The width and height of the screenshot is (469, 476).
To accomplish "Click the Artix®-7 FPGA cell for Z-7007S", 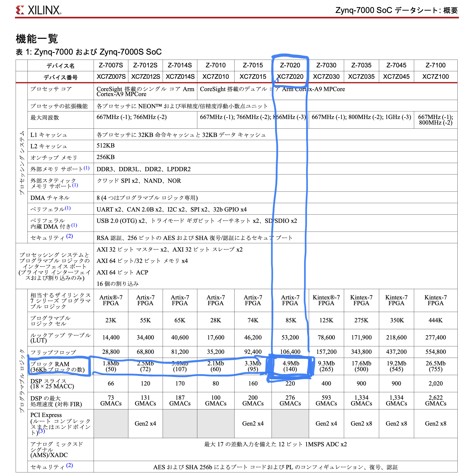I will point(111,300).
